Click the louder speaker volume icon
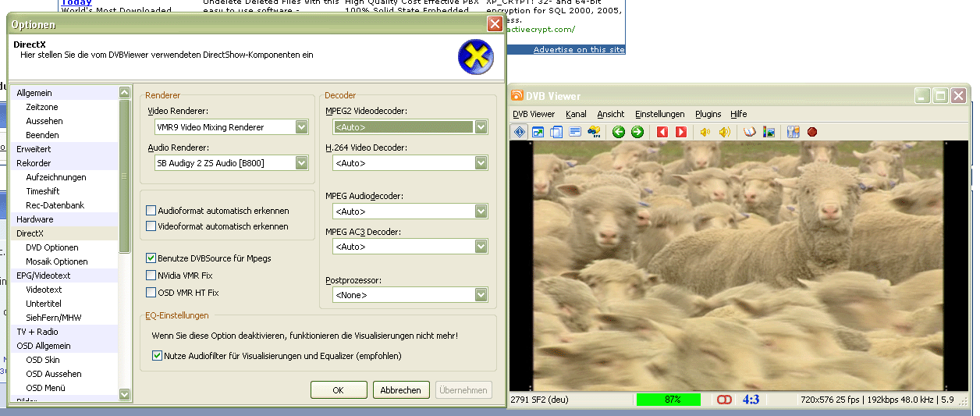This screenshot has height=416, width=980. point(725,132)
